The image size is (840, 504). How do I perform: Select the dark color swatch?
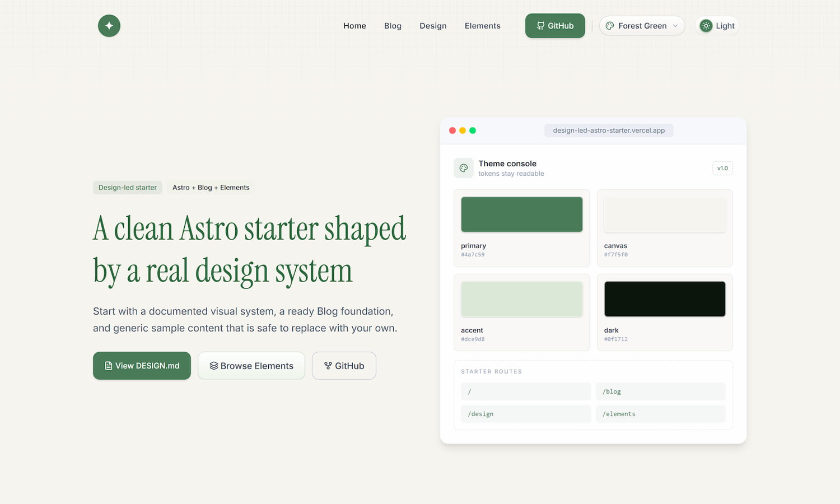[665, 299]
